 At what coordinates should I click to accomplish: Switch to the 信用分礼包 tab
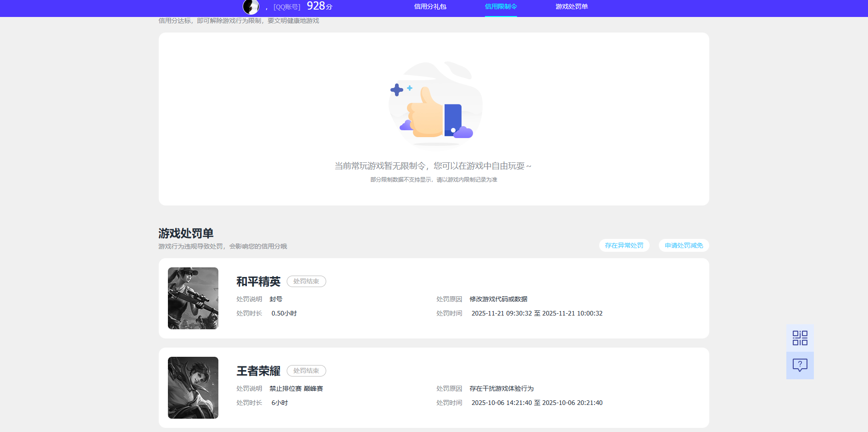pos(429,7)
